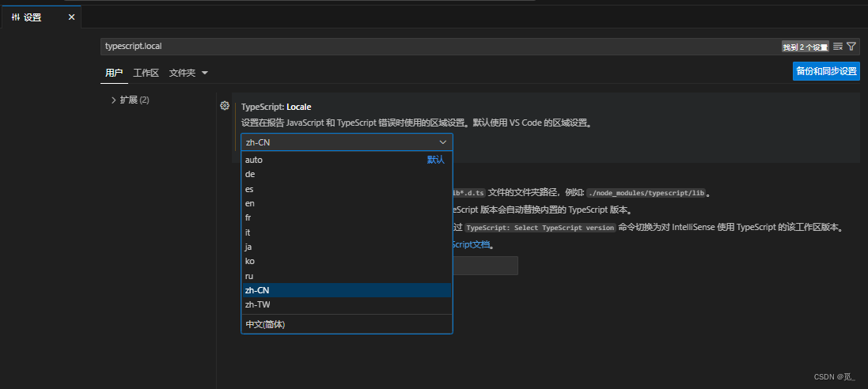Click the TypeScript: Select TypeScript version command text

[x=541, y=228]
